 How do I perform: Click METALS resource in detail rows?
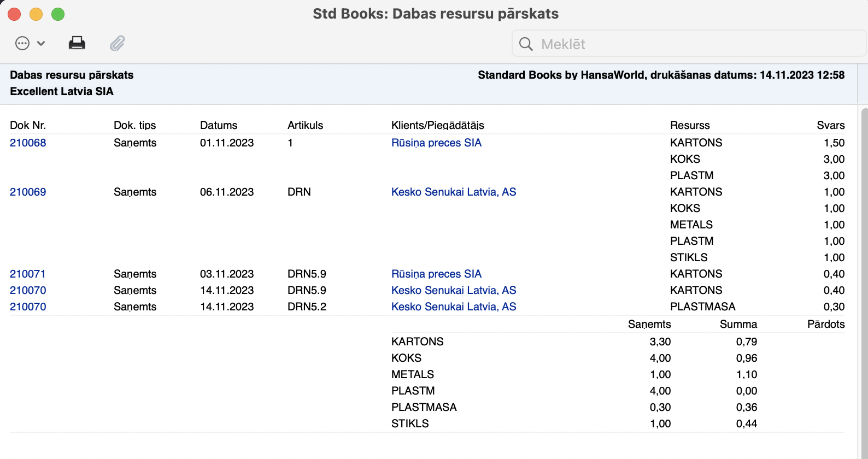click(691, 225)
